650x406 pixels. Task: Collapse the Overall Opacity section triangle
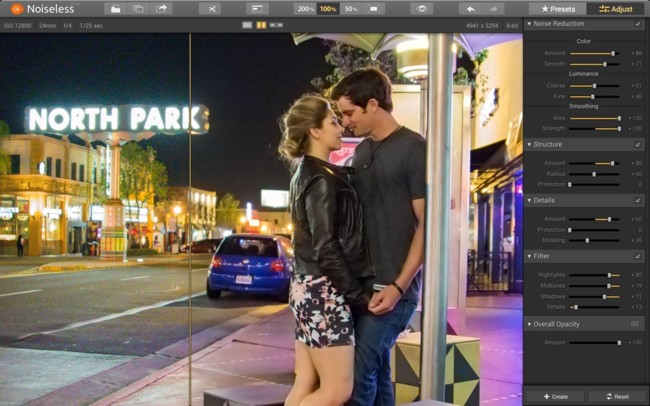coord(529,324)
